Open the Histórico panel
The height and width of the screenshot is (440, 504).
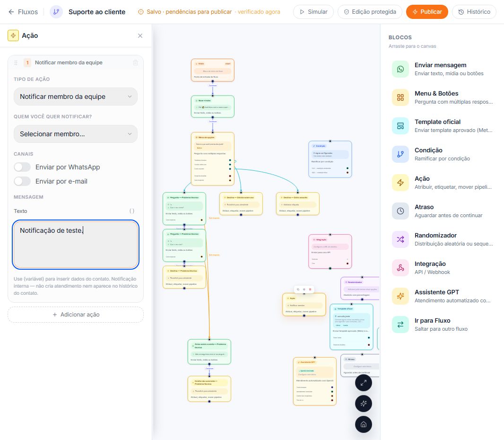(x=474, y=12)
